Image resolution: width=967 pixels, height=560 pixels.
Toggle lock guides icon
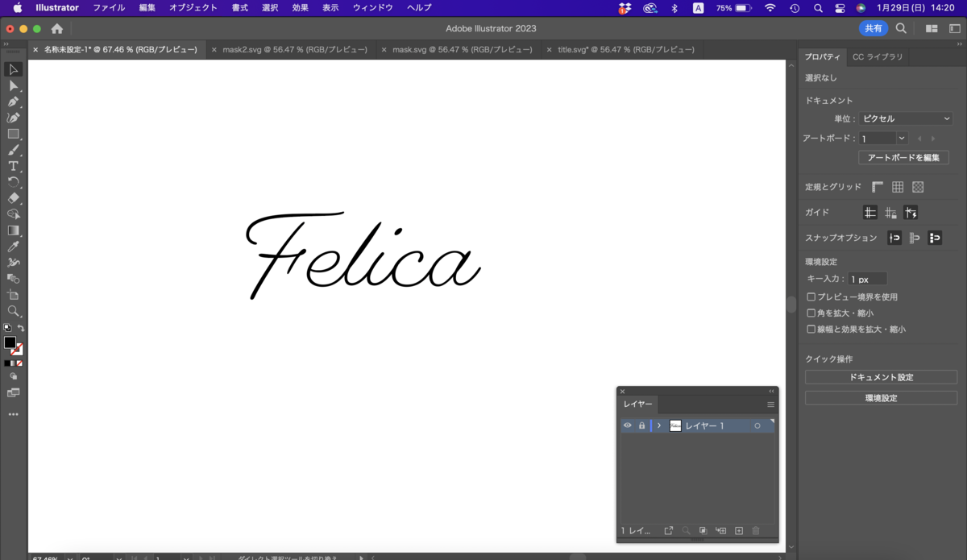point(890,213)
